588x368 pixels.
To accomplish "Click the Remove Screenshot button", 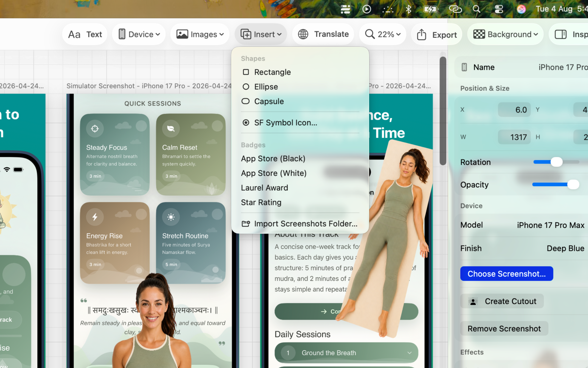I will click(x=504, y=329).
